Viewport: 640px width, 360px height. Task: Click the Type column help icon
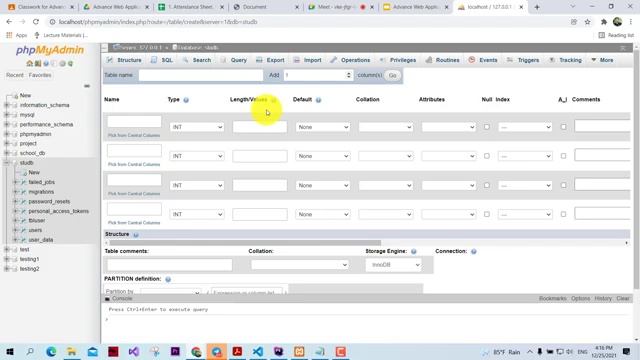pos(186,100)
